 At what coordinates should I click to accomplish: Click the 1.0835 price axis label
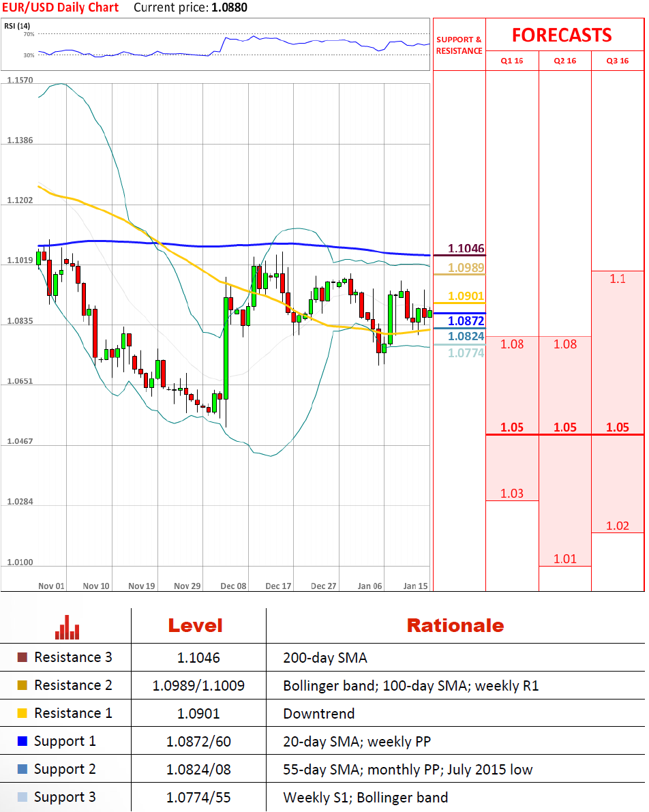click(x=20, y=321)
